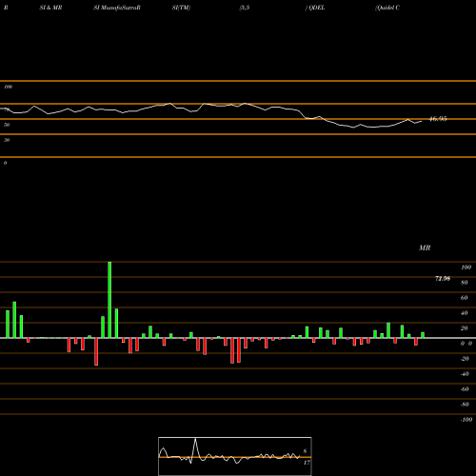Click the 'SI MunafaSutraR' header text
The height and width of the screenshot is (476, 476).
pyautogui.click(x=117, y=8)
